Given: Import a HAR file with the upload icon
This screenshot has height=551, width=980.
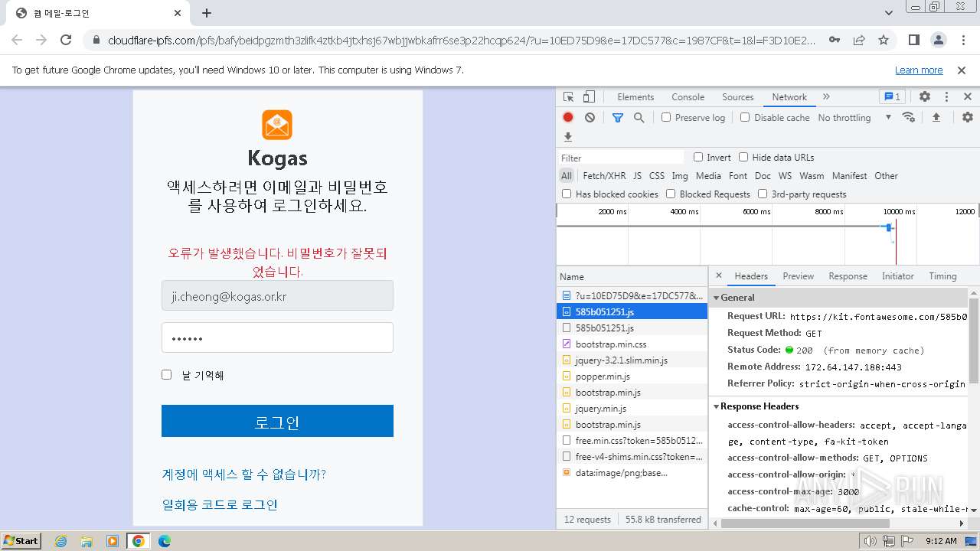Looking at the screenshot, I should (x=936, y=117).
